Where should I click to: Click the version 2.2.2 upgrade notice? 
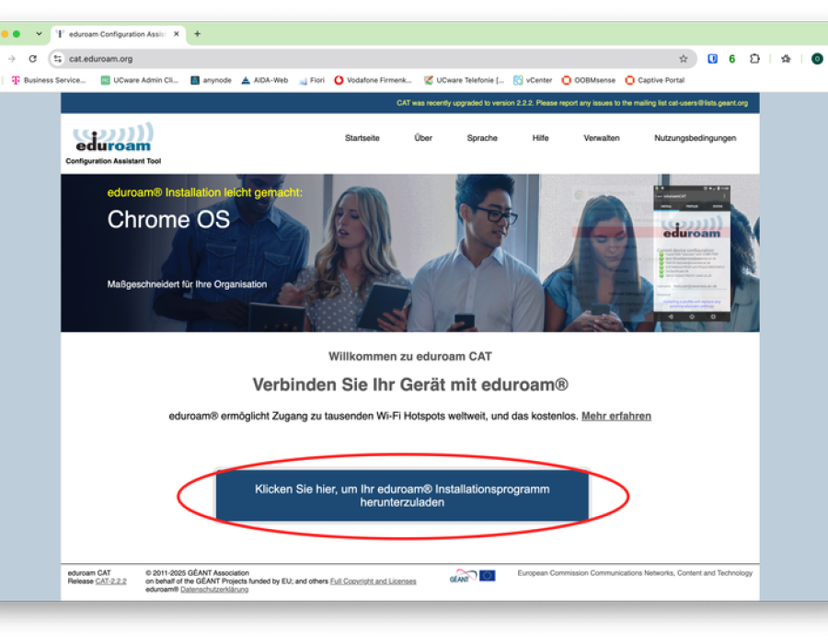(572, 103)
